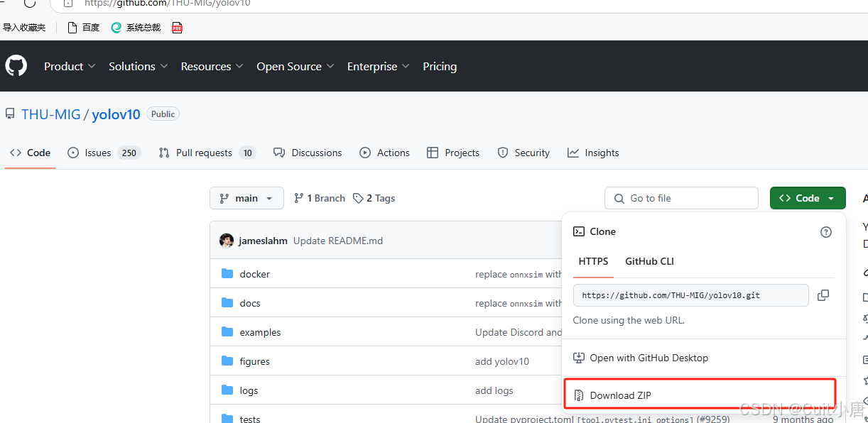
Task: Expand the Resources menu
Action: [212, 66]
